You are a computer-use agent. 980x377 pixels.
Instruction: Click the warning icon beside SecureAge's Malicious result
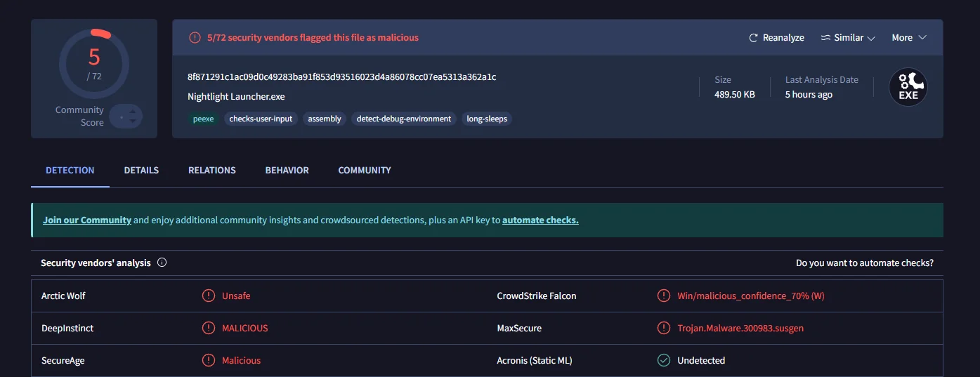pyautogui.click(x=209, y=360)
